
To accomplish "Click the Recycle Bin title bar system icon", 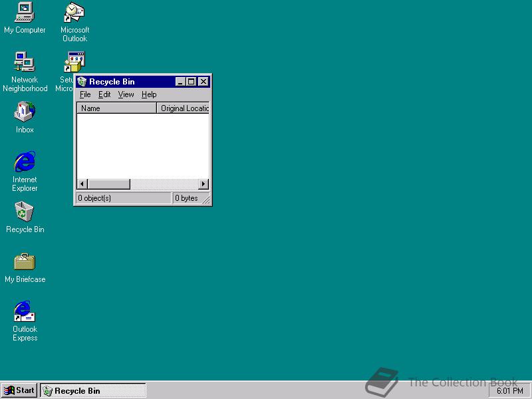I will tap(82, 82).
